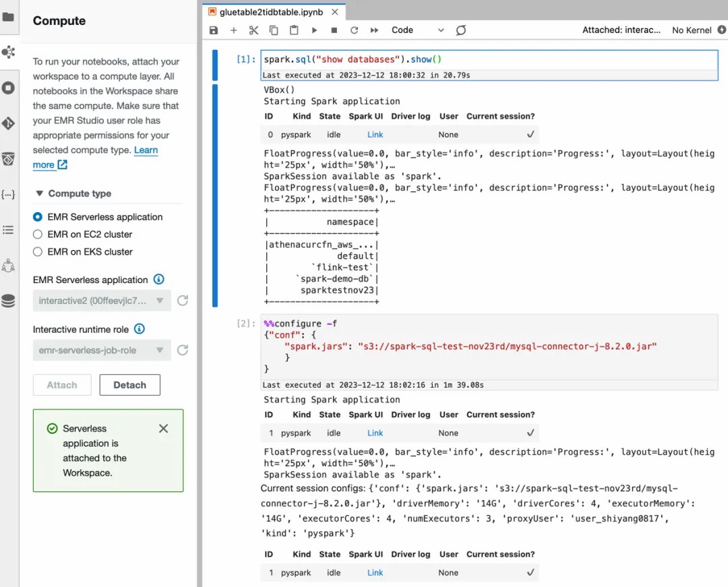Open the interactive2 application dropdown

click(101, 301)
